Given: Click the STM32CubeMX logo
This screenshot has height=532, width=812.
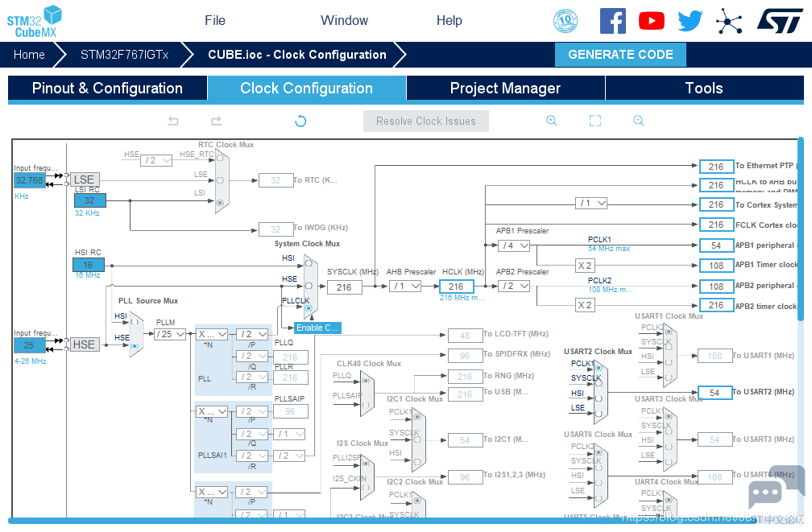Looking at the screenshot, I should [x=34, y=21].
